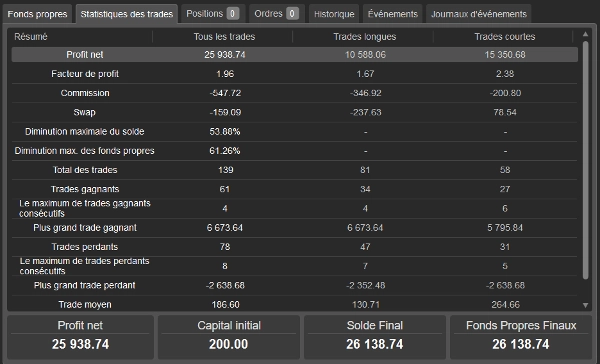Click the -547.72 commission value
Screen dimensions: 600x364
[225, 93]
